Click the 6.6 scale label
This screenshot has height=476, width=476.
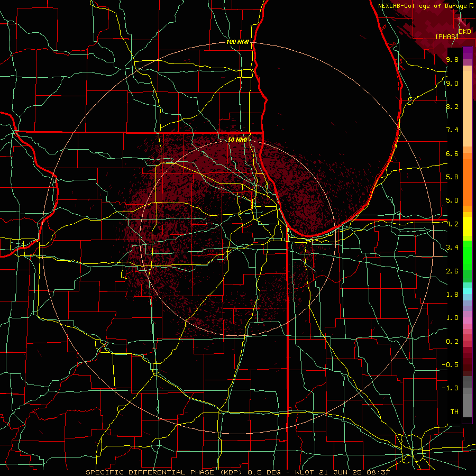click(x=452, y=153)
